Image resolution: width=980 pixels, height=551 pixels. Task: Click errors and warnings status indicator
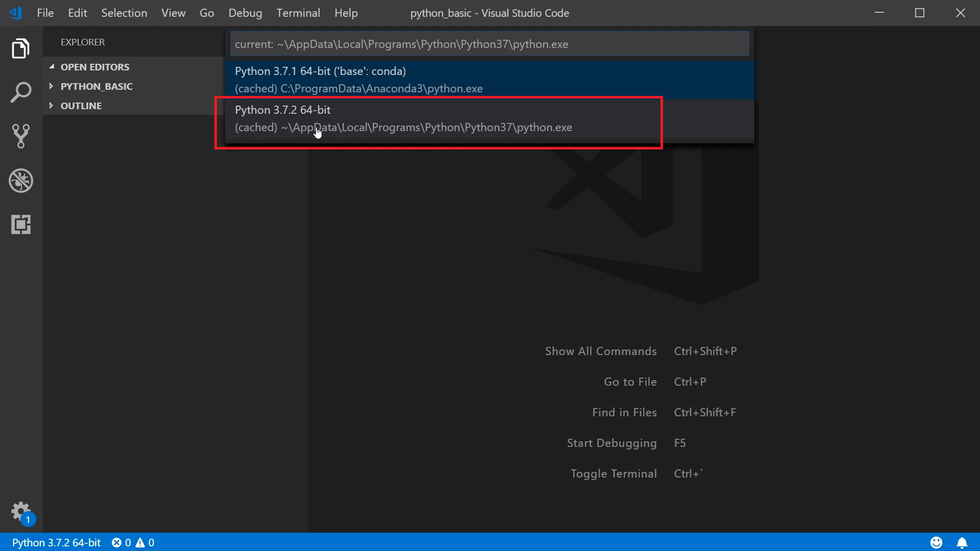(133, 543)
